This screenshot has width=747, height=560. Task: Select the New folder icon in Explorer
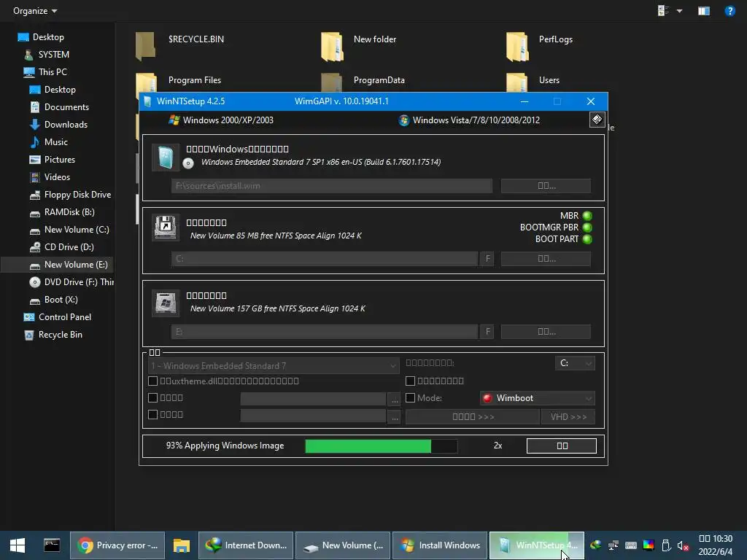pos(332,46)
